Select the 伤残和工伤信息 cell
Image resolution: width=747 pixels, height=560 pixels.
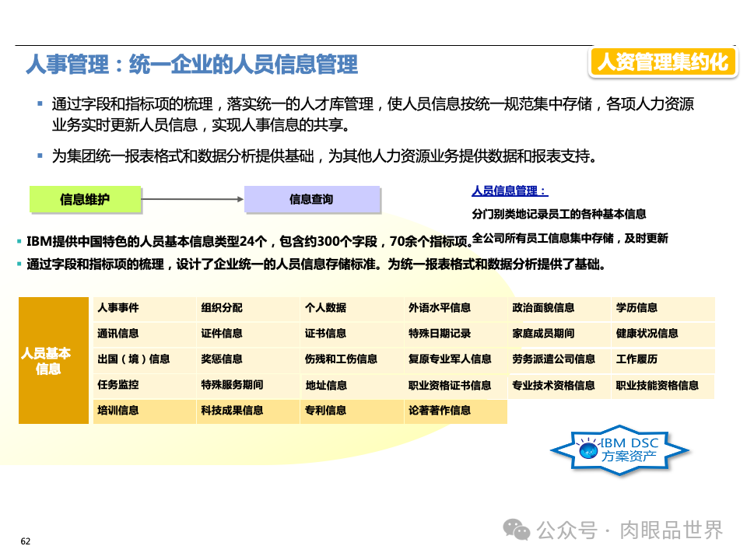352,360
